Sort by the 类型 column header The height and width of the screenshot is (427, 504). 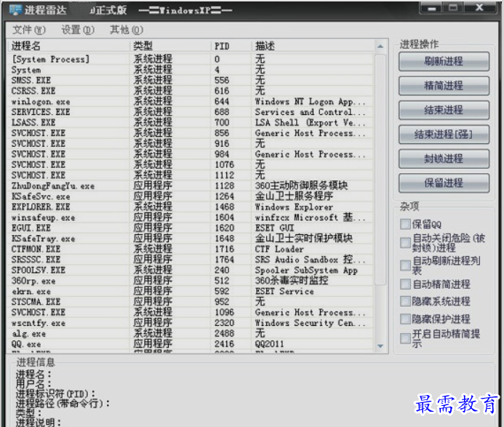(x=171, y=46)
